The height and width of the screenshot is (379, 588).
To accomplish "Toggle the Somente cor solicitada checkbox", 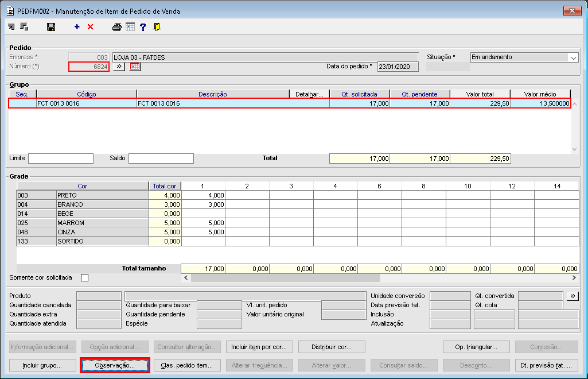I will tap(85, 278).
